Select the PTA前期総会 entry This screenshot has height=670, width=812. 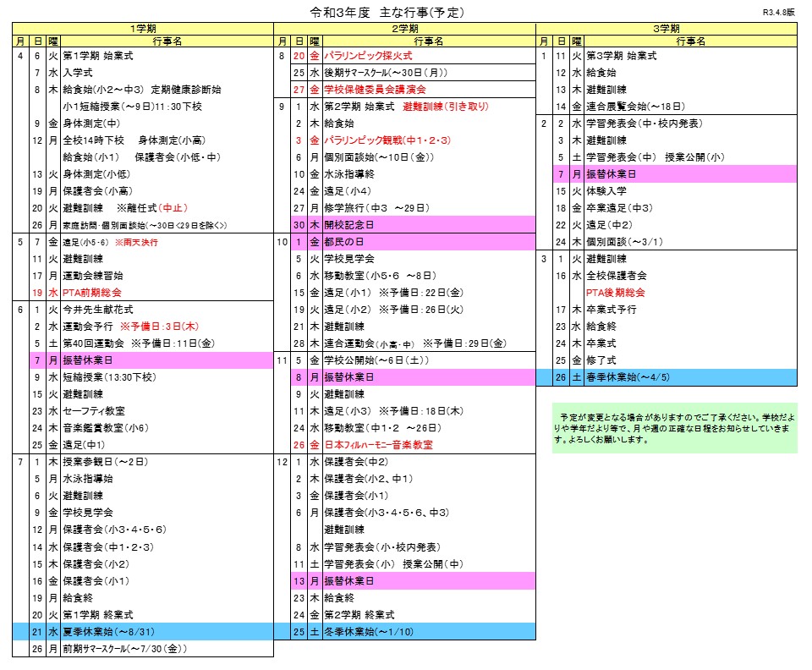92,293
